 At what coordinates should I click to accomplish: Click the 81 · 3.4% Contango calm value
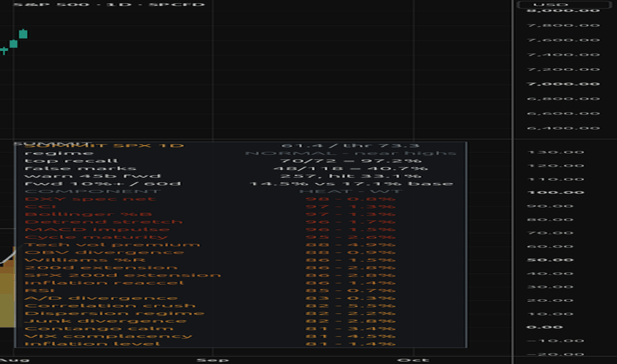[351, 328]
